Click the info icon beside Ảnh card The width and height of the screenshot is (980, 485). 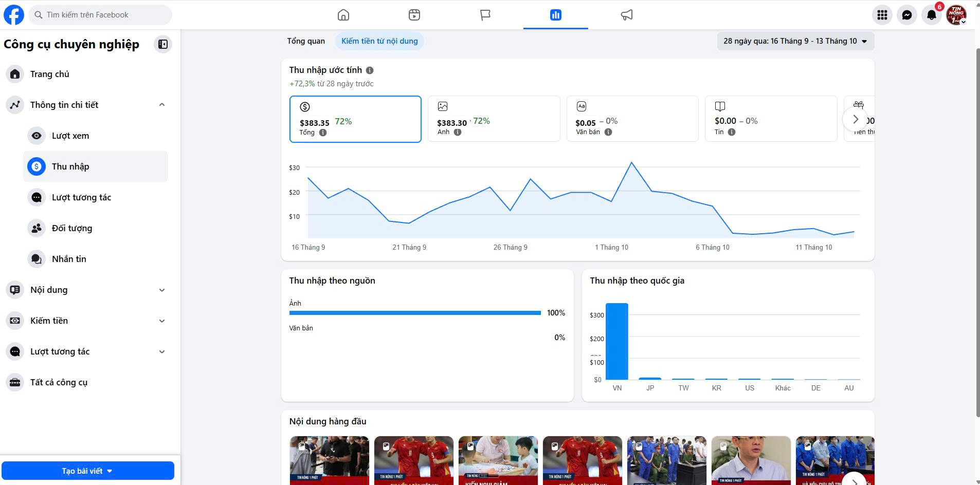click(458, 132)
